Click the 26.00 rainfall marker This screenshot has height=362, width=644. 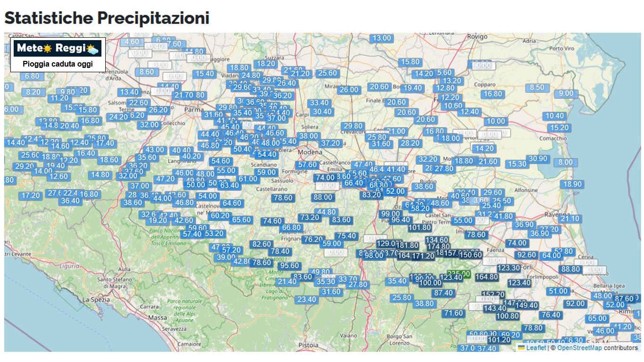click(349, 90)
